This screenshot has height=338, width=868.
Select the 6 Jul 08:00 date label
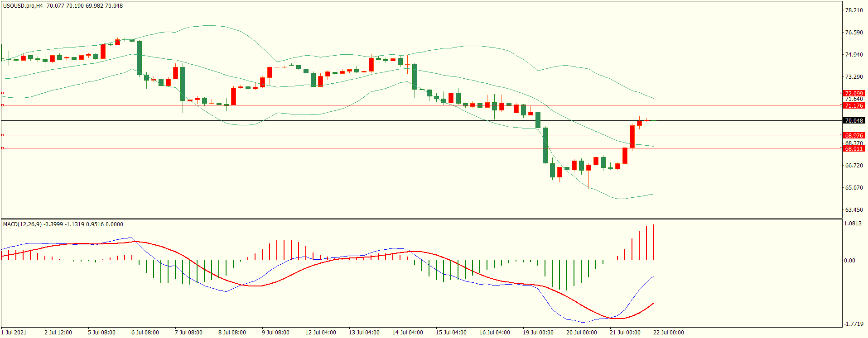pyautogui.click(x=145, y=333)
